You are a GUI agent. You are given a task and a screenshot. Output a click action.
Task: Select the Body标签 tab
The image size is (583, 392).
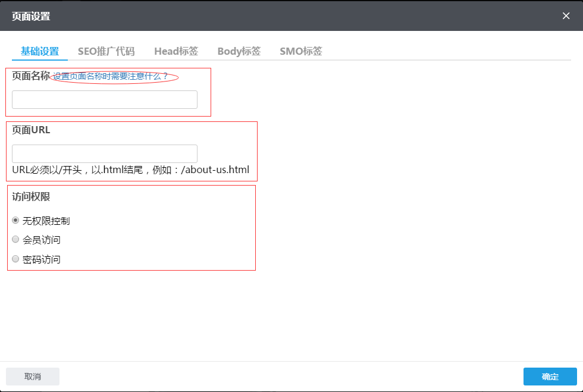click(239, 51)
